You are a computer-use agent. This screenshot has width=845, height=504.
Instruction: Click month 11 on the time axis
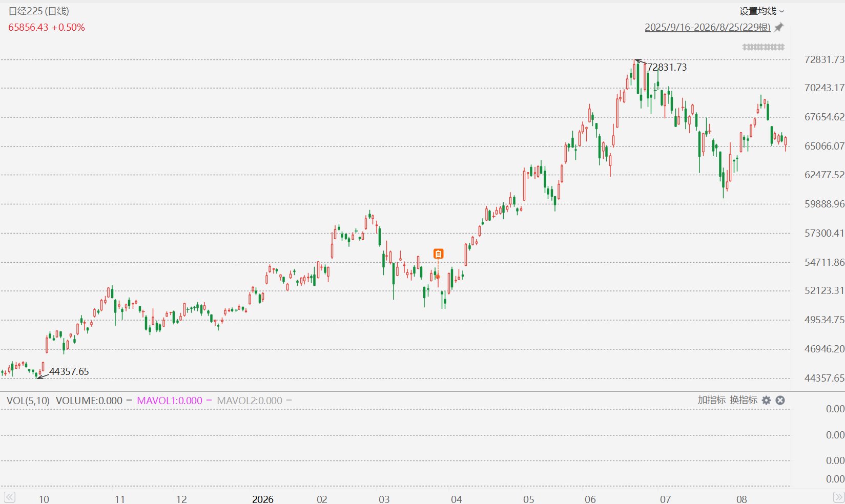coord(119,499)
